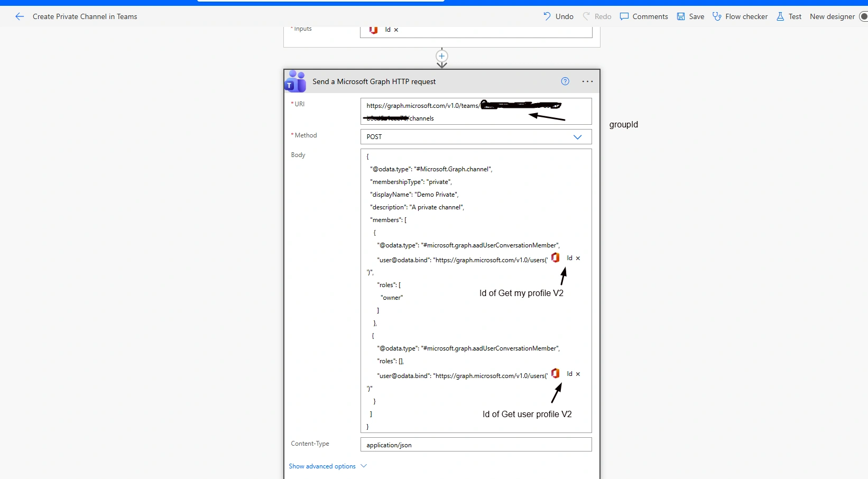The height and width of the screenshot is (479, 868).
Task: Click the Test button
Action: (x=789, y=16)
